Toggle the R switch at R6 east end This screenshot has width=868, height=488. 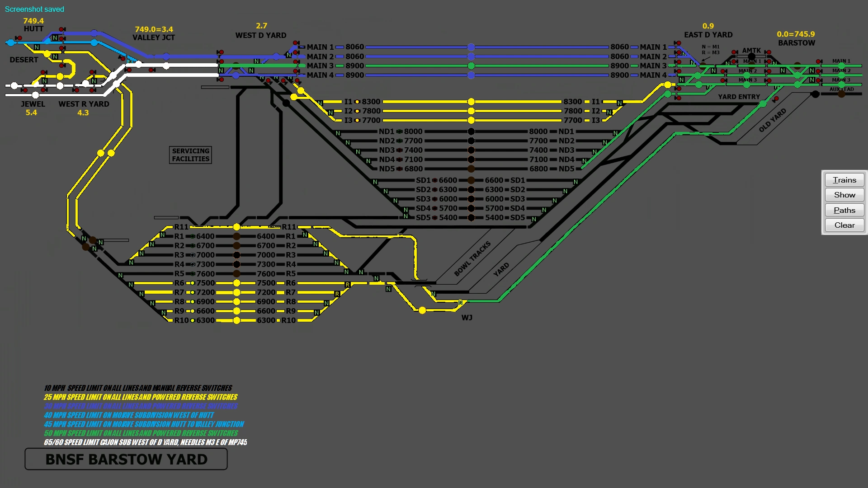347,285
